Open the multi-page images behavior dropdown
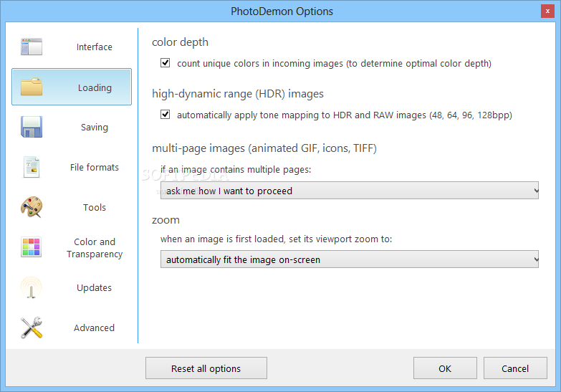 (x=349, y=191)
